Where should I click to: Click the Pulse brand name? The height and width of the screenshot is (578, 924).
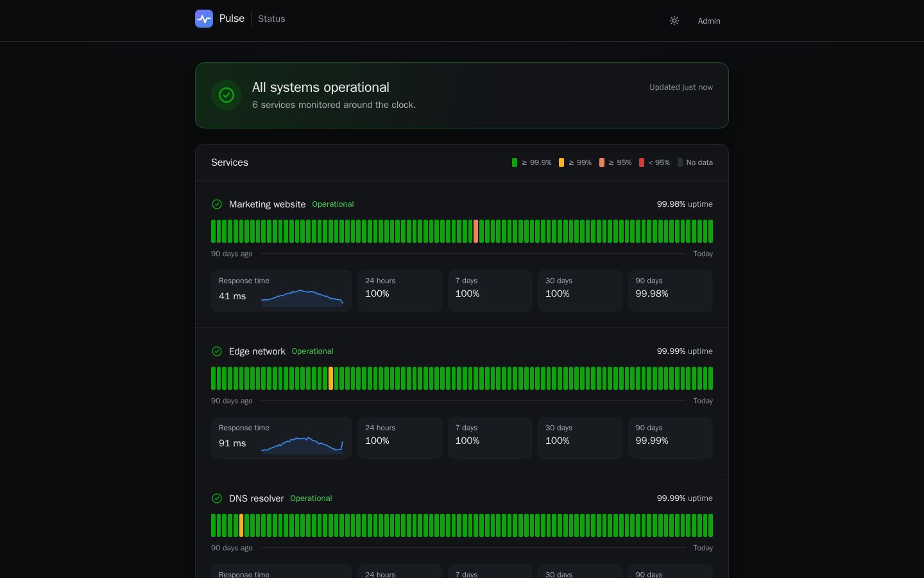point(232,19)
